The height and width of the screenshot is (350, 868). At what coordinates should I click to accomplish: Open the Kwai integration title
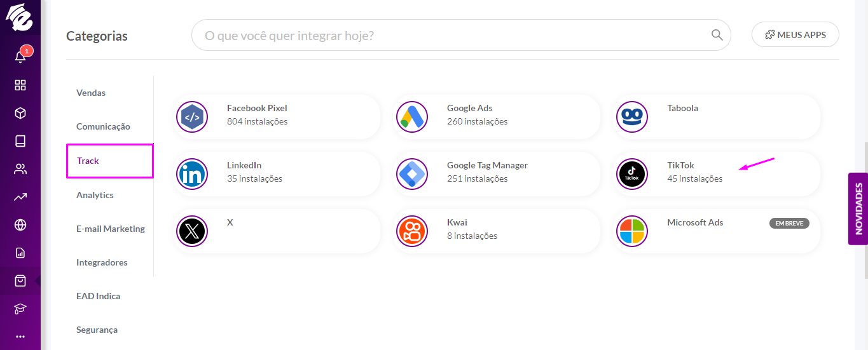pos(457,222)
